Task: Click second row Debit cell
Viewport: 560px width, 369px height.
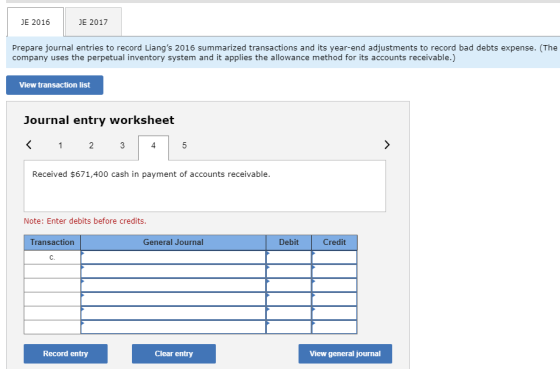Action: tap(289, 271)
